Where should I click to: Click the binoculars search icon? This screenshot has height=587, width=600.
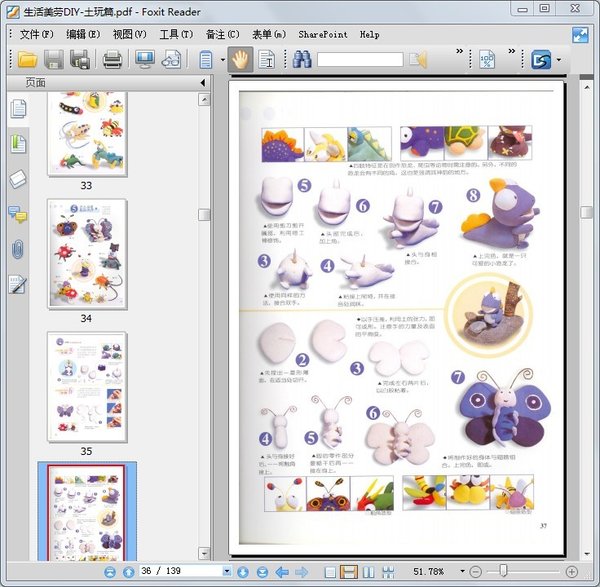[301, 60]
